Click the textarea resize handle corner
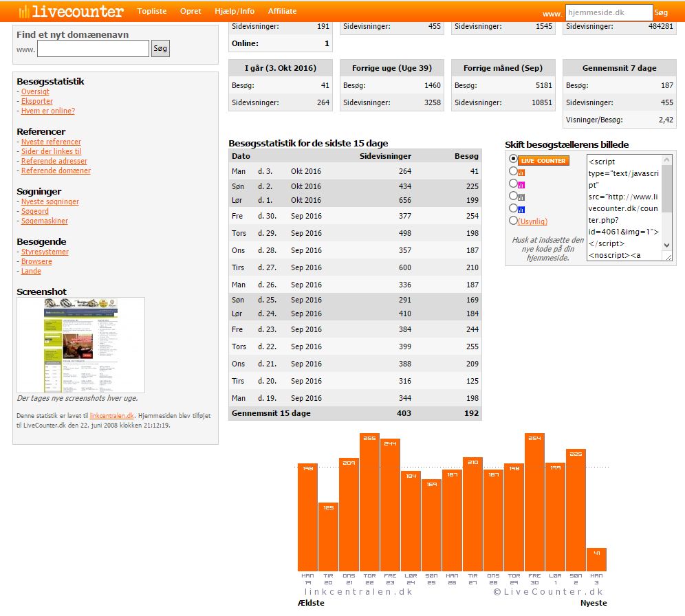The width and height of the screenshot is (685, 616). coord(668,258)
